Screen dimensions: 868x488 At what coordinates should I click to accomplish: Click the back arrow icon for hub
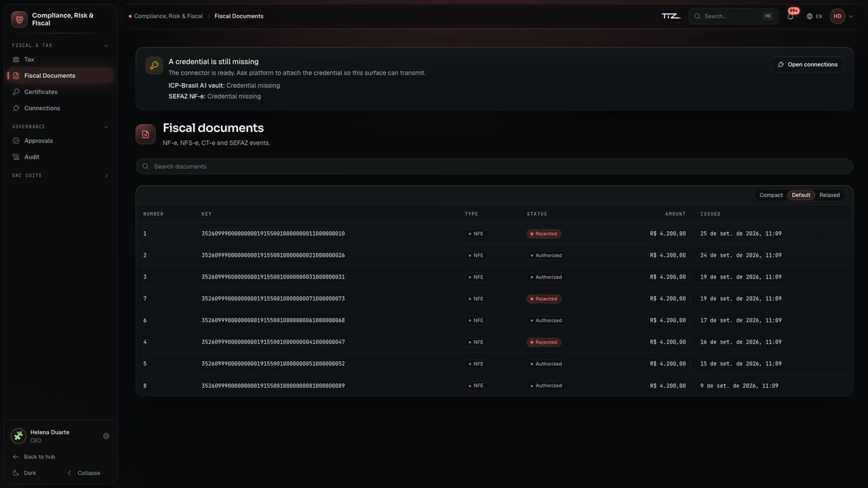[x=16, y=457]
